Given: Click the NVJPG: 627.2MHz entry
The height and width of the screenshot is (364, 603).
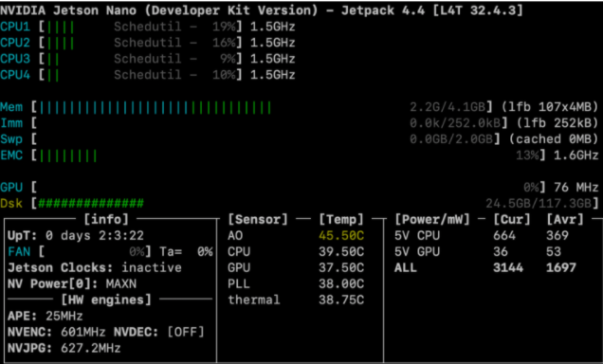Looking at the screenshot, I should click(x=64, y=348).
